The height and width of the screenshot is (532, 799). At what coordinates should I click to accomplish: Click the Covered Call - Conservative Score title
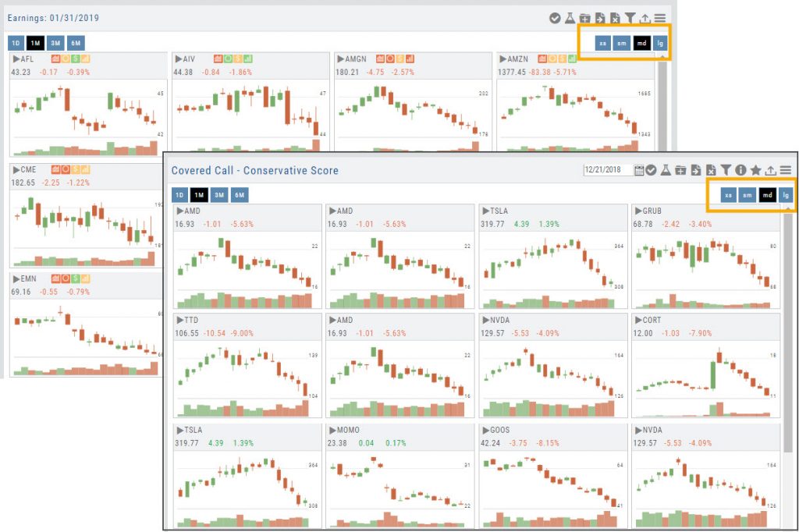pyautogui.click(x=254, y=170)
